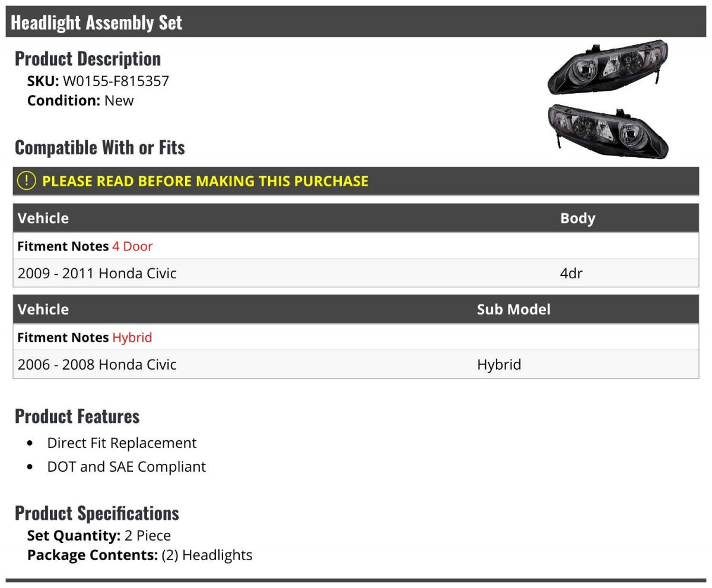712x588 pixels.
Task: Select the 2006 - 2008 Honda Civic row
Action: click(356, 364)
